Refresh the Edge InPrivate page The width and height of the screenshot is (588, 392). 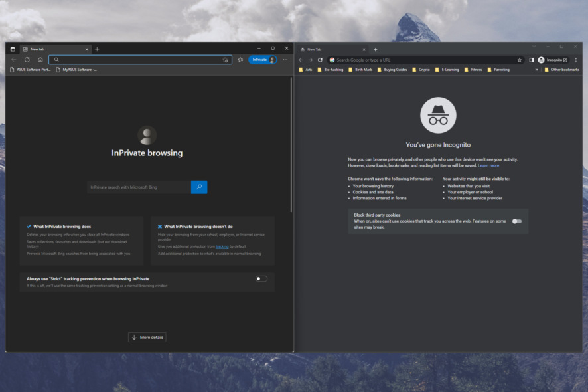point(27,59)
